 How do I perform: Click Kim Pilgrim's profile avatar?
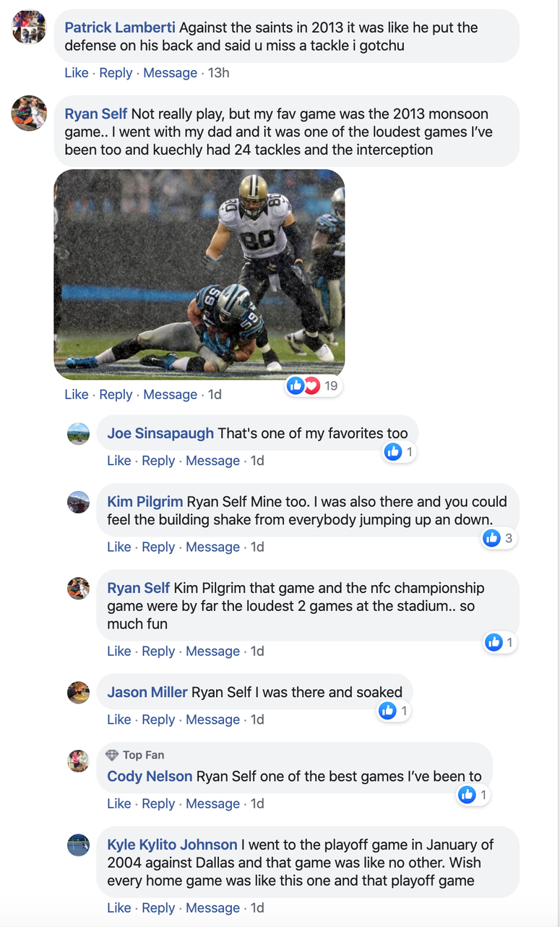point(78,502)
